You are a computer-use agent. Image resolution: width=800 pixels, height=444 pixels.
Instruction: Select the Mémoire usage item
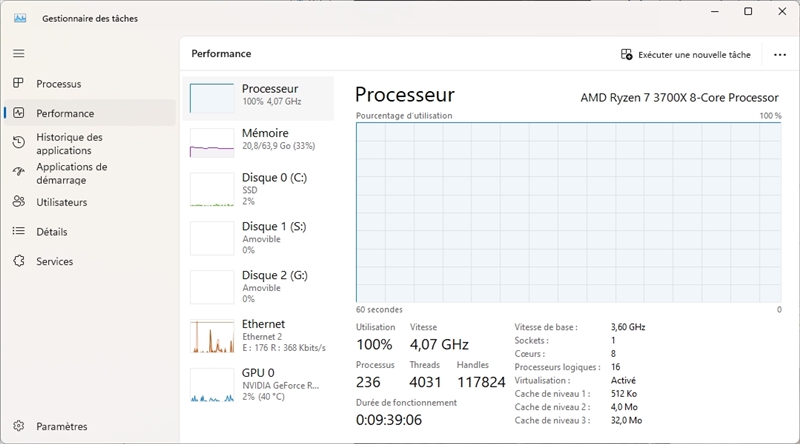click(260, 142)
